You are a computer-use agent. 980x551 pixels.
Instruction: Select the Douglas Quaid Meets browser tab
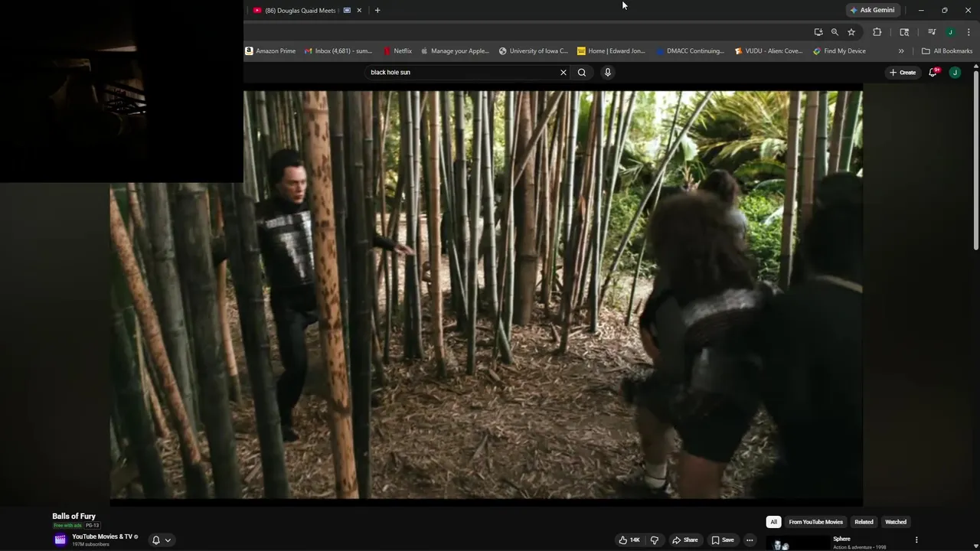(x=306, y=10)
